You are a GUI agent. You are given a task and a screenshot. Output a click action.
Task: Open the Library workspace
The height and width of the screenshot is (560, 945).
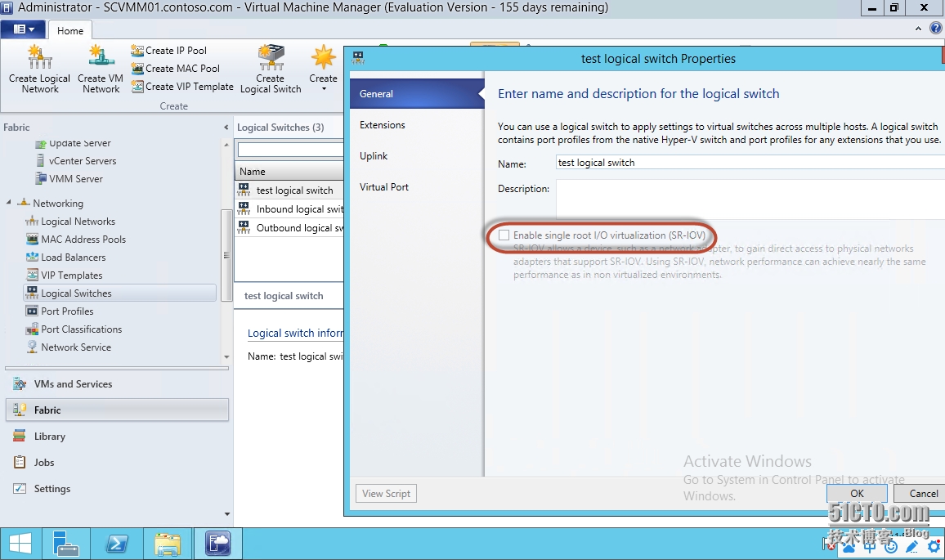click(117, 437)
